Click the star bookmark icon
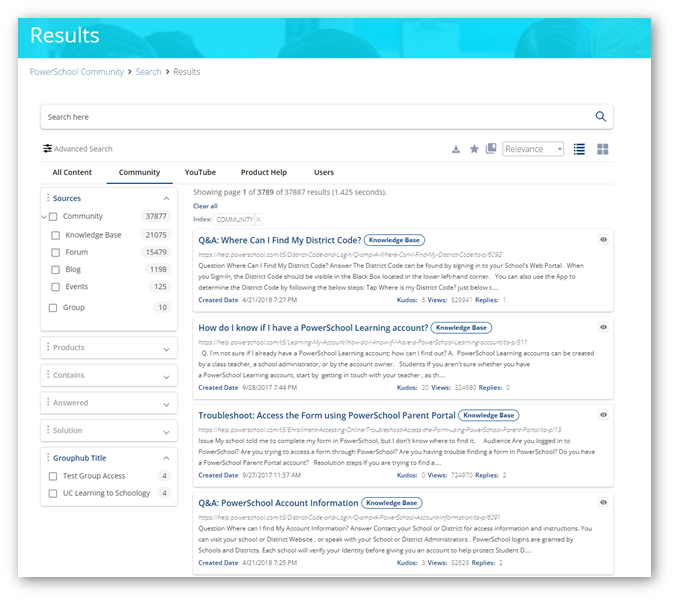 pyautogui.click(x=474, y=149)
